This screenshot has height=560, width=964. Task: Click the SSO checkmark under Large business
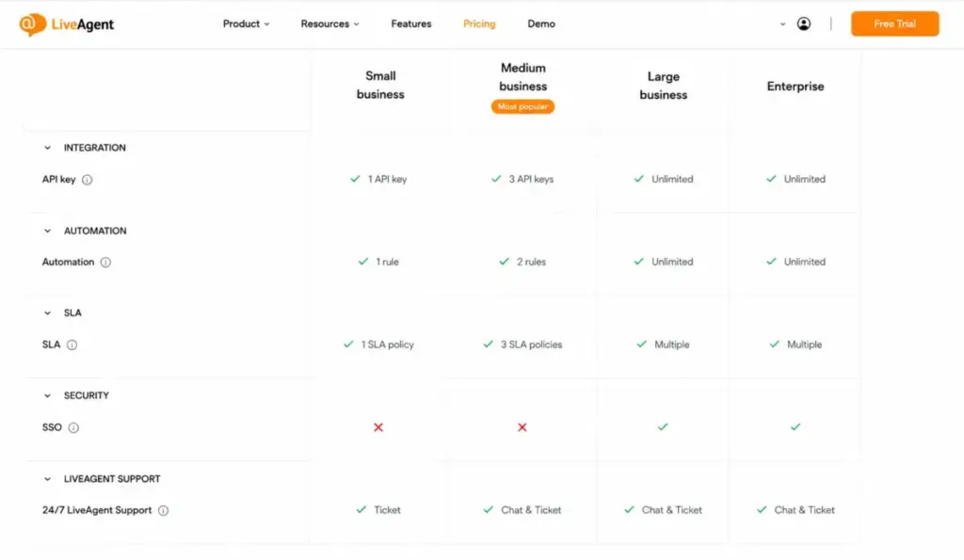[663, 426]
